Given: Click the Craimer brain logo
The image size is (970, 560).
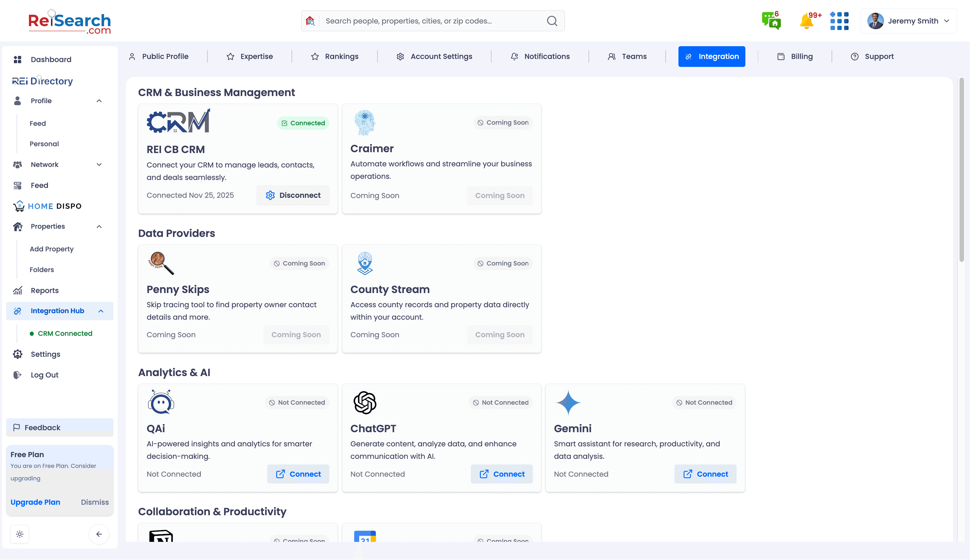Looking at the screenshot, I should pyautogui.click(x=364, y=122).
